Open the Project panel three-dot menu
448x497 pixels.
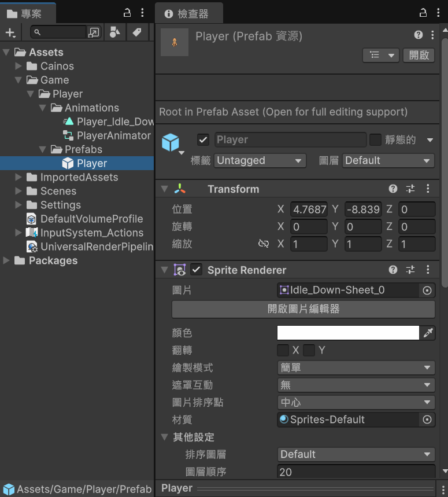tap(142, 13)
